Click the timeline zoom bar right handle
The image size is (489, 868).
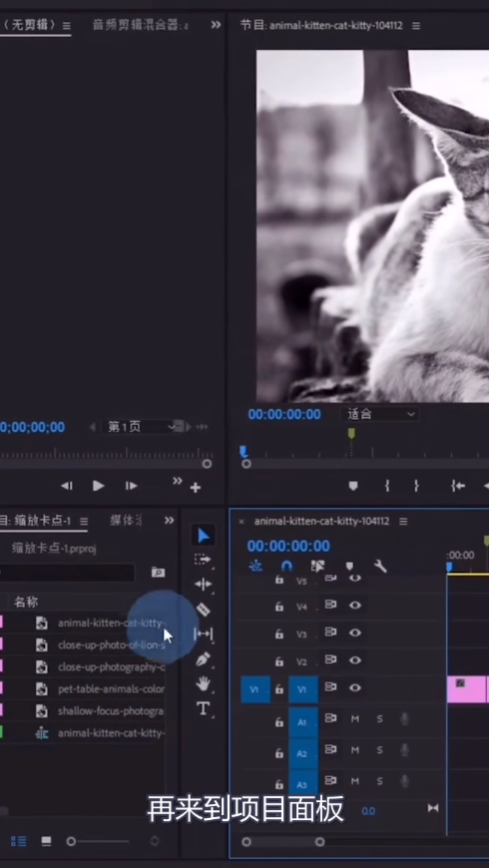coord(319,842)
